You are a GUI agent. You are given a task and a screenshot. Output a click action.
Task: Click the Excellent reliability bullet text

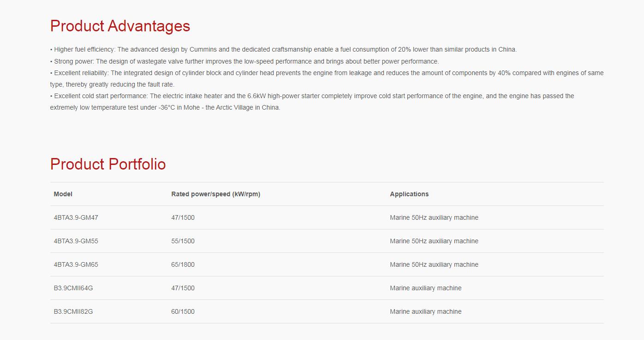click(327, 73)
